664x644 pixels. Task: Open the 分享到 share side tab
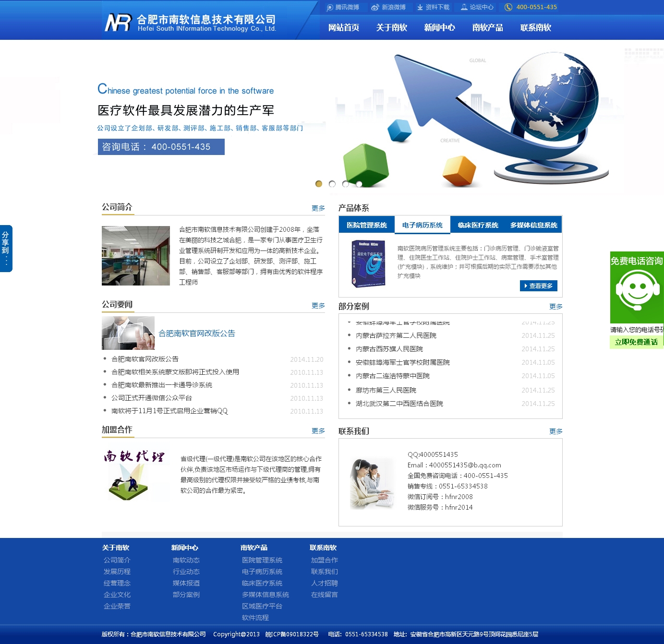click(x=6, y=248)
